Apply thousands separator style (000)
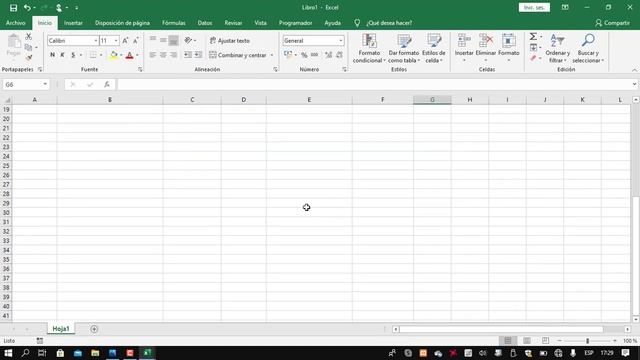640x360 pixels. click(x=314, y=55)
